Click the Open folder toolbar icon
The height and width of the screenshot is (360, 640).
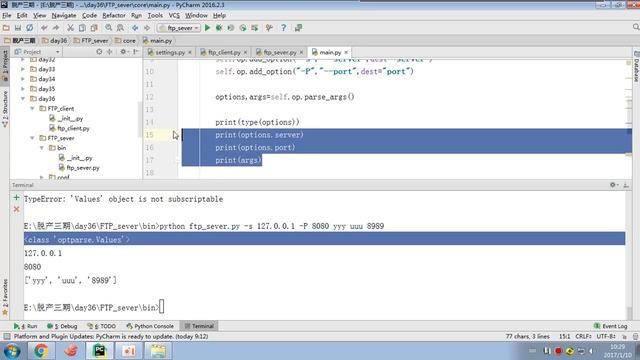6,28
